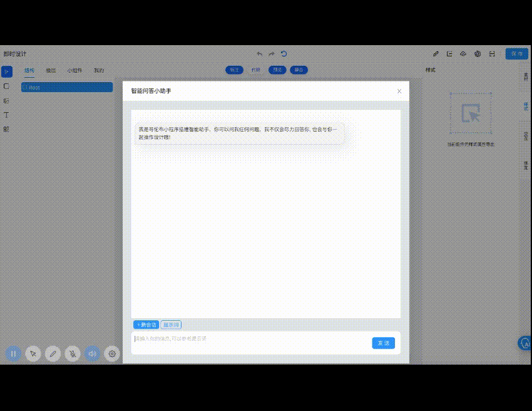
Task: Click the layout panel icon in top-right toolbar
Action: tap(449, 54)
